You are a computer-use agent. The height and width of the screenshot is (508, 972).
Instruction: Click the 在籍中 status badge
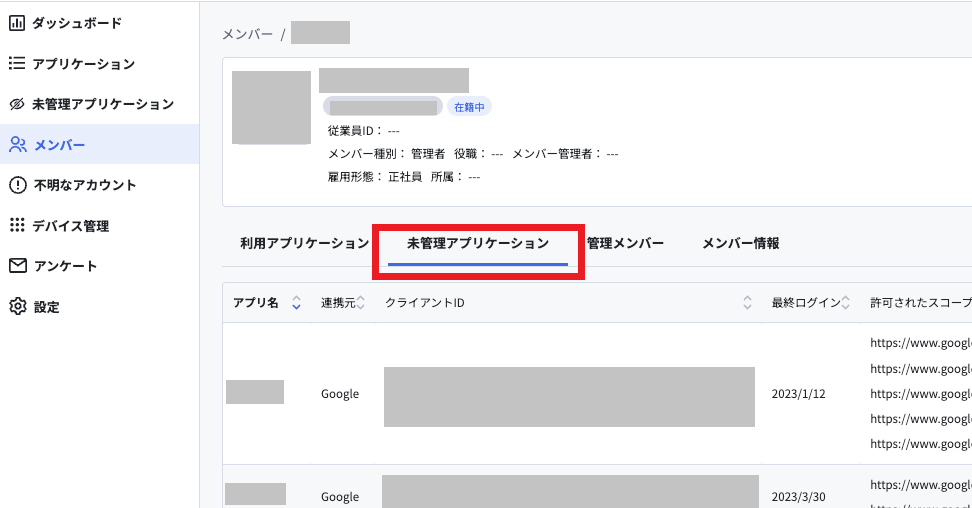[469, 107]
